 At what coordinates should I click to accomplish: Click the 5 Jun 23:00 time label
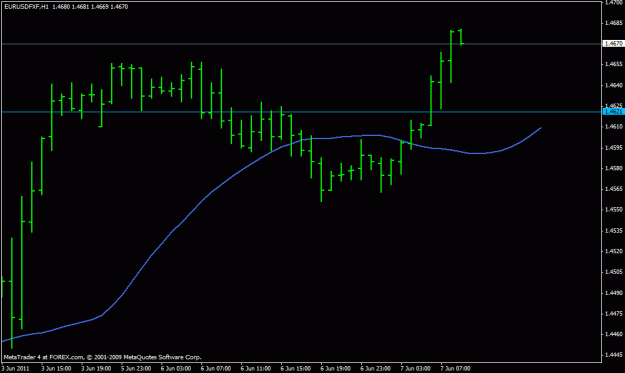(136, 369)
